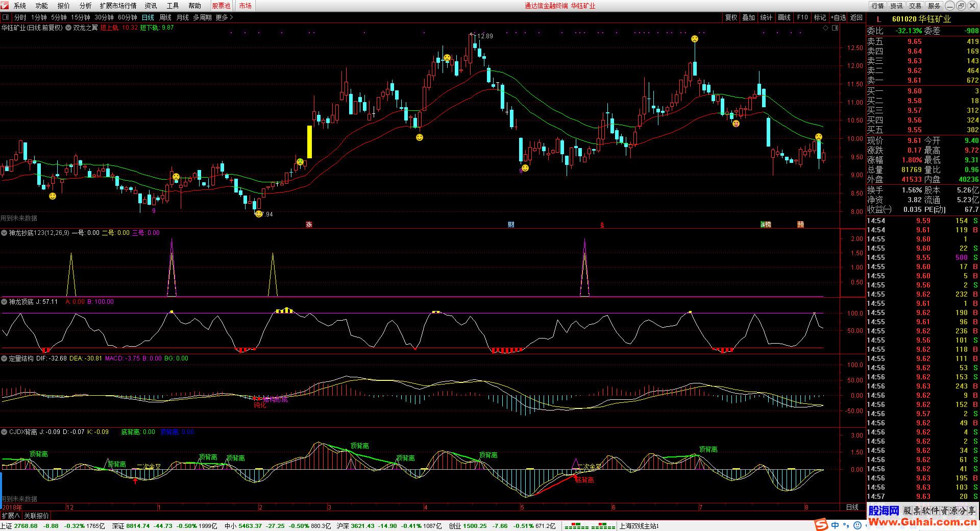Click the red 涨 marker on timeline

309,225
